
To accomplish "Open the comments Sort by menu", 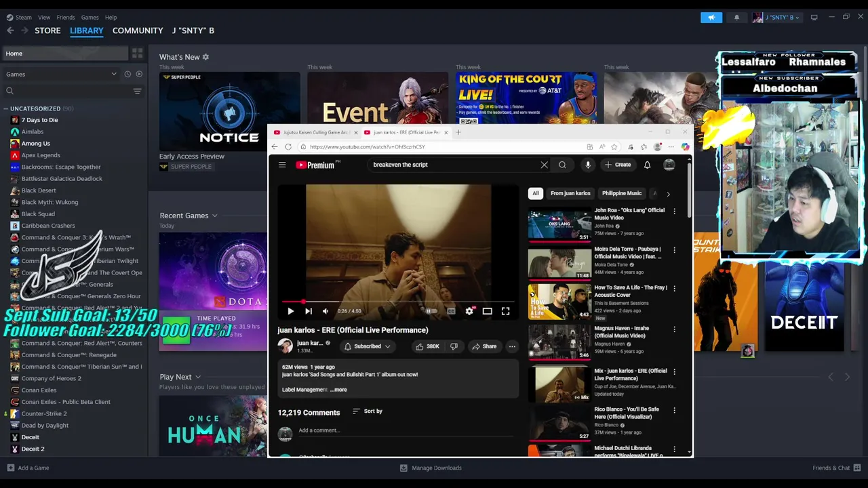I will point(368,411).
